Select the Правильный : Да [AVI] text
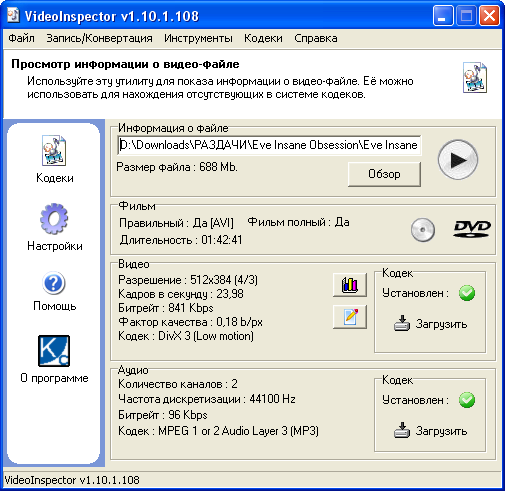This screenshot has height=491, width=505. [176, 223]
